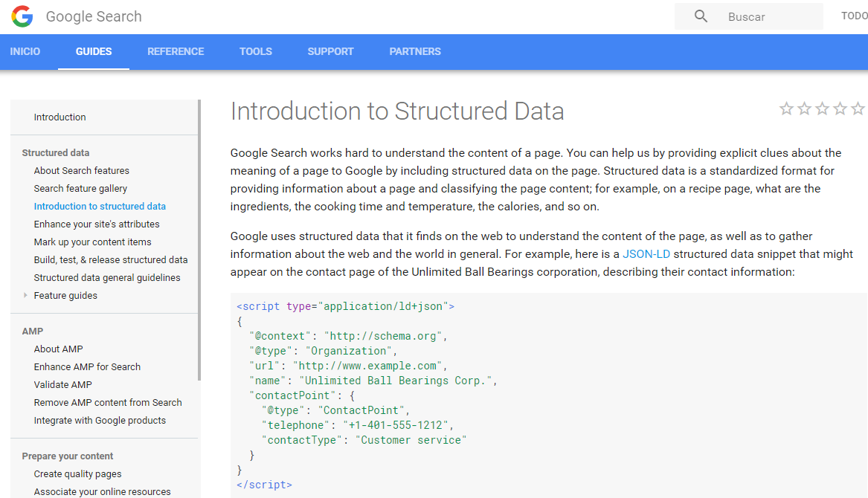Open Introduction in the sidebar

pos(60,117)
